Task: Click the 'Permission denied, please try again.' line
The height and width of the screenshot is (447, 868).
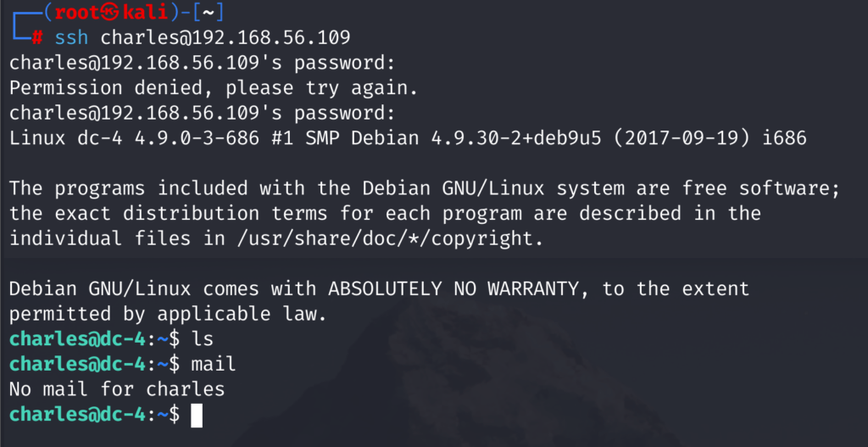Action: (x=214, y=88)
